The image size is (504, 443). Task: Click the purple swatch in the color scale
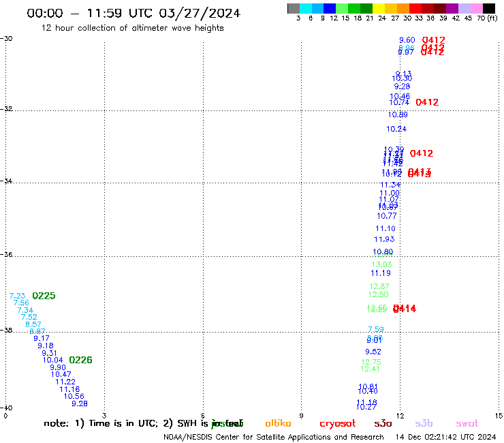click(452, 8)
